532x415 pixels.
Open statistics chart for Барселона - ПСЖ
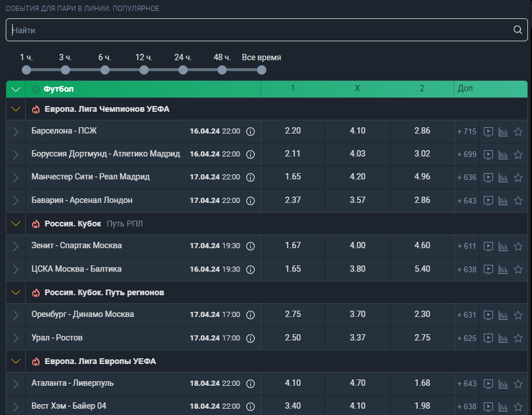pos(503,131)
